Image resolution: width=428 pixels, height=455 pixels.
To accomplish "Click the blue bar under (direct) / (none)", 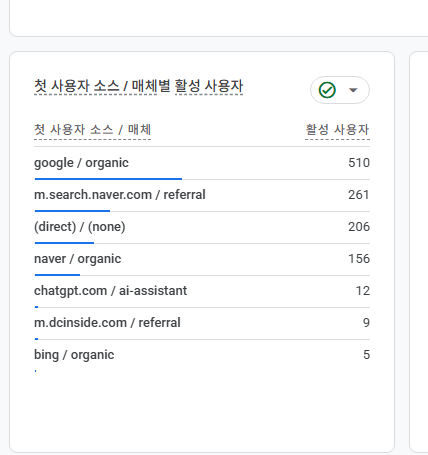I will (x=64, y=243).
